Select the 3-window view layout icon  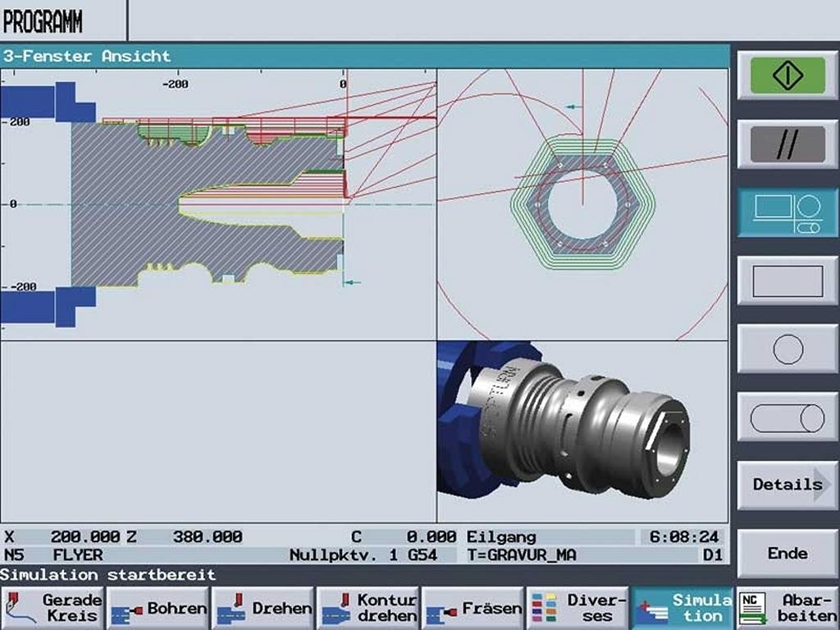click(x=787, y=212)
